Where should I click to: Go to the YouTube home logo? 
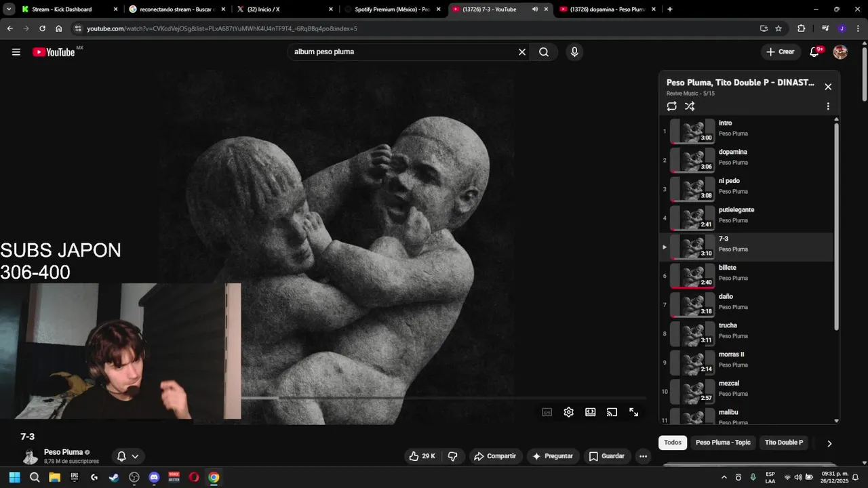tap(54, 52)
